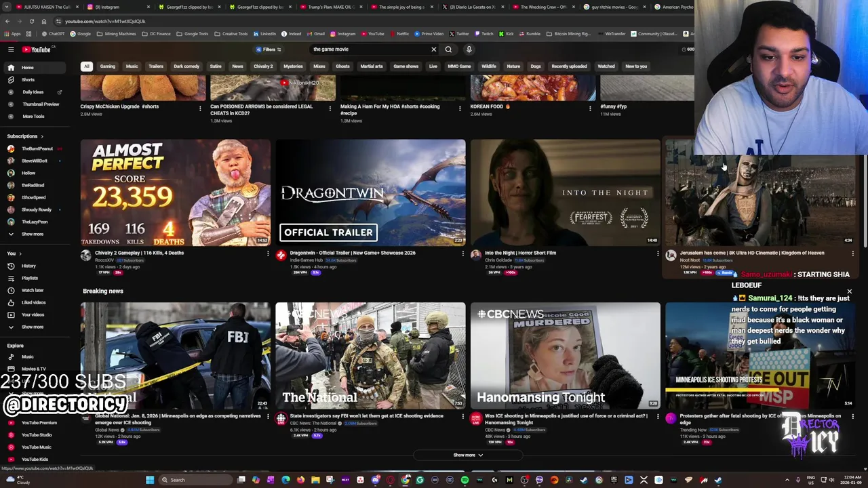
Task: Open More Tools in the sidebar
Action: [33, 117]
